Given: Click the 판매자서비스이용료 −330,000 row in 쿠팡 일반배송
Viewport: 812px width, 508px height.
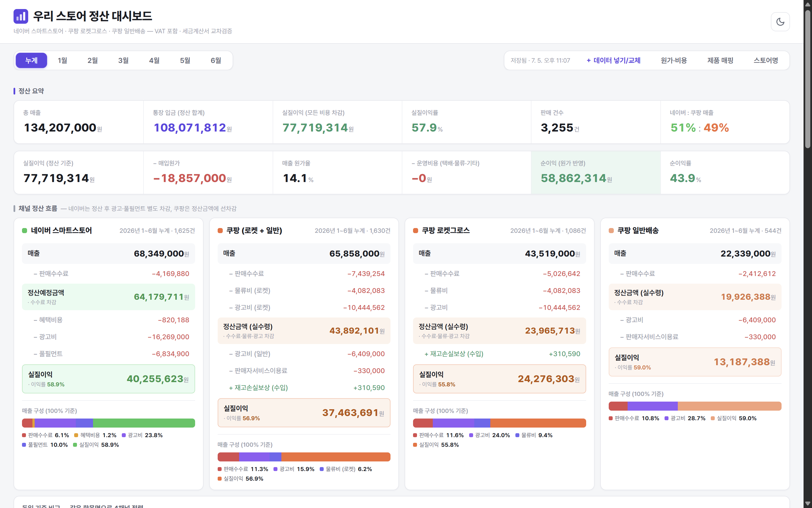Looking at the screenshot, I should click(x=695, y=337).
